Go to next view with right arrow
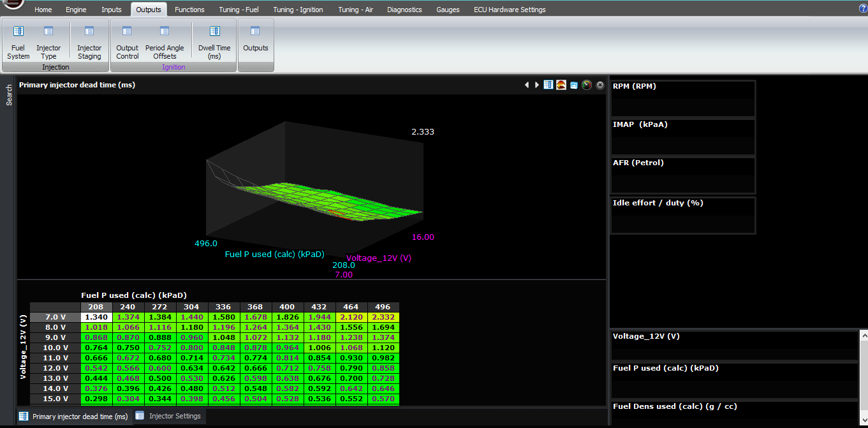The image size is (868, 428). pyautogui.click(x=537, y=85)
